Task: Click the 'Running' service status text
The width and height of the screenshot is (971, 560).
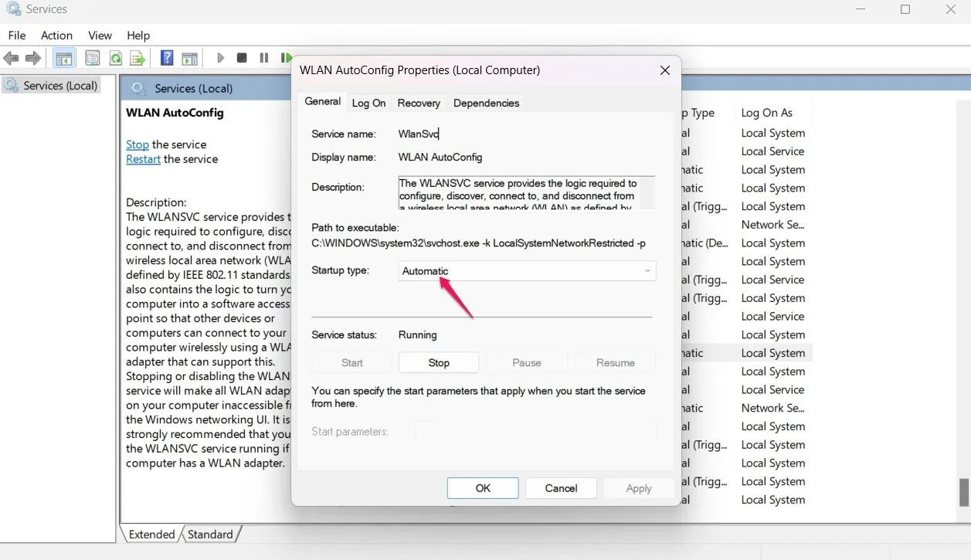Action: pyautogui.click(x=418, y=335)
